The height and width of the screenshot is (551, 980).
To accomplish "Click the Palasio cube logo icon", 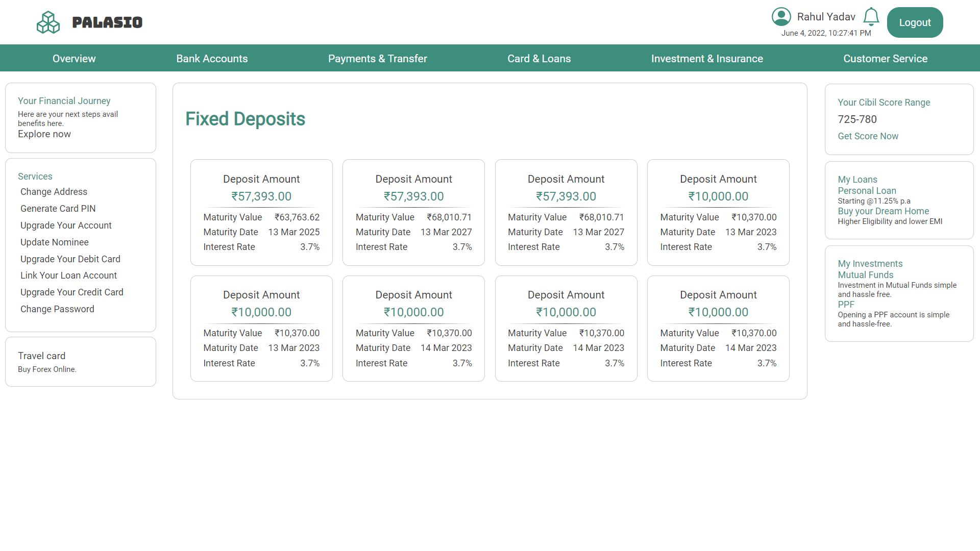I will (48, 22).
